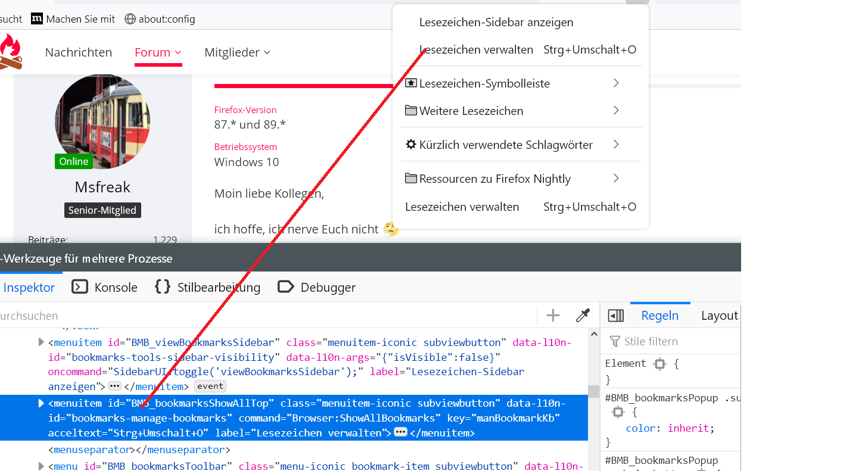Screen dimensions: 868x471
Task: Click the "Element" selector in the rules pane
Action: [x=626, y=364]
